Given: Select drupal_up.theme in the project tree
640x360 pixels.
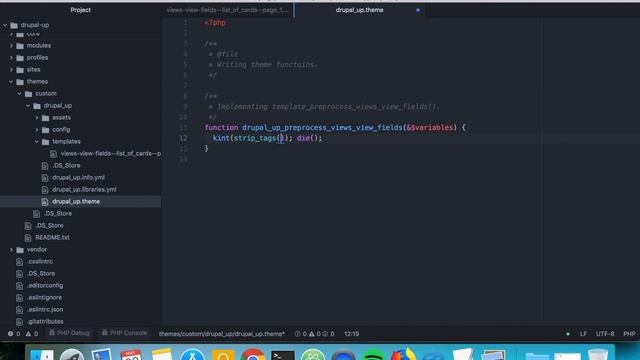Looking at the screenshot, I should point(76,202).
